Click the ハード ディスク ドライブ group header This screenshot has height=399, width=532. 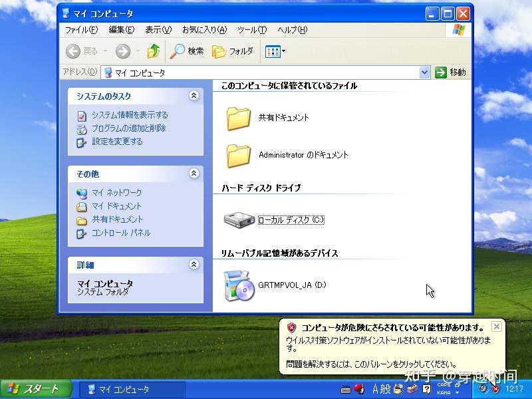coord(261,188)
